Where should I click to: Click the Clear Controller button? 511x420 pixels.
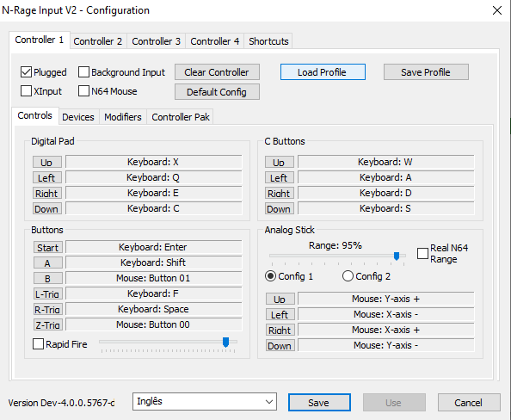pyautogui.click(x=217, y=72)
